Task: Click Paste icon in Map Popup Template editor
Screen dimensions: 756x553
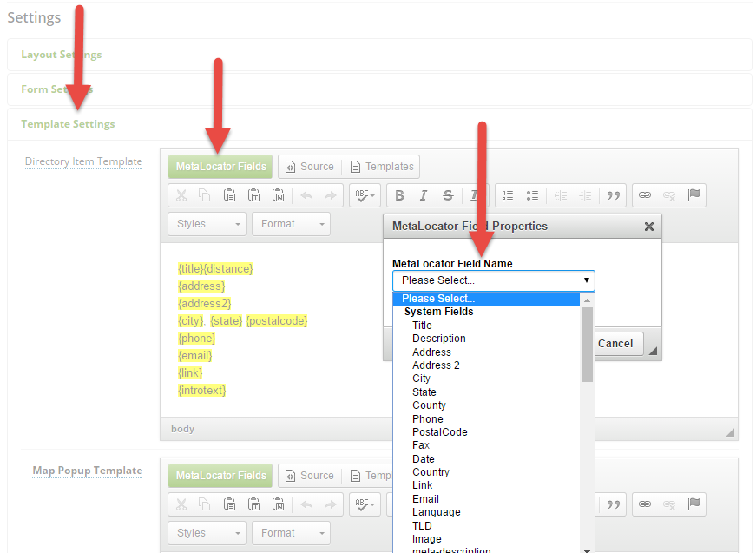Action: [229, 504]
